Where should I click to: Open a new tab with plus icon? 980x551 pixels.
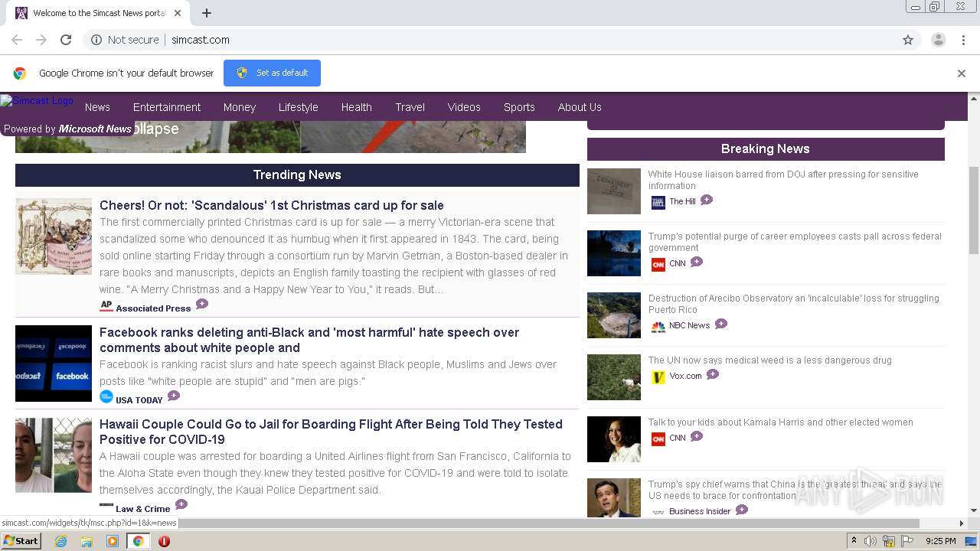coord(207,13)
